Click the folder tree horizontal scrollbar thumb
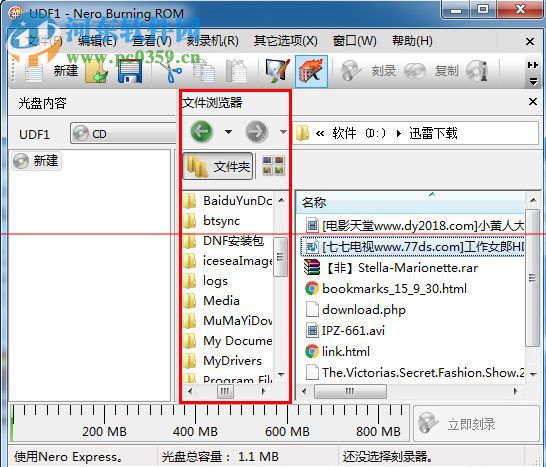The height and width of the screenshot is (467, 546). point(225,391)
